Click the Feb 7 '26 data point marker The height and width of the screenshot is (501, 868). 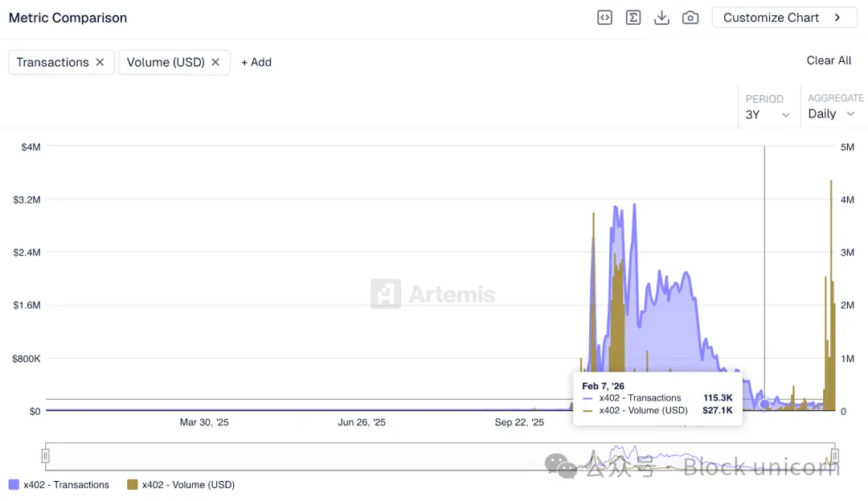[764, 404]
